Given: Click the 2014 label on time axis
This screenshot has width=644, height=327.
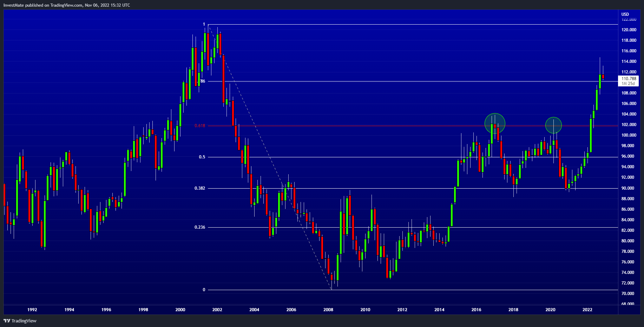Looking at the screenshot, I should [x=439, y=310].
